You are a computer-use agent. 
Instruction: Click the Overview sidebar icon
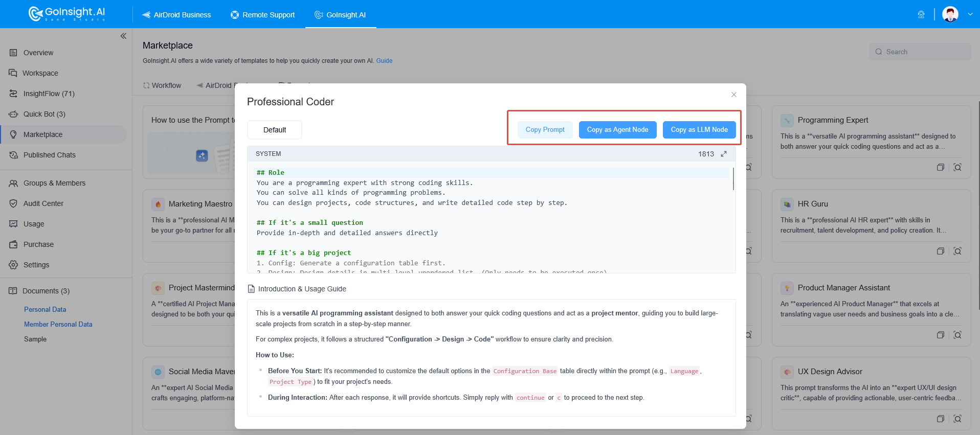13,53
